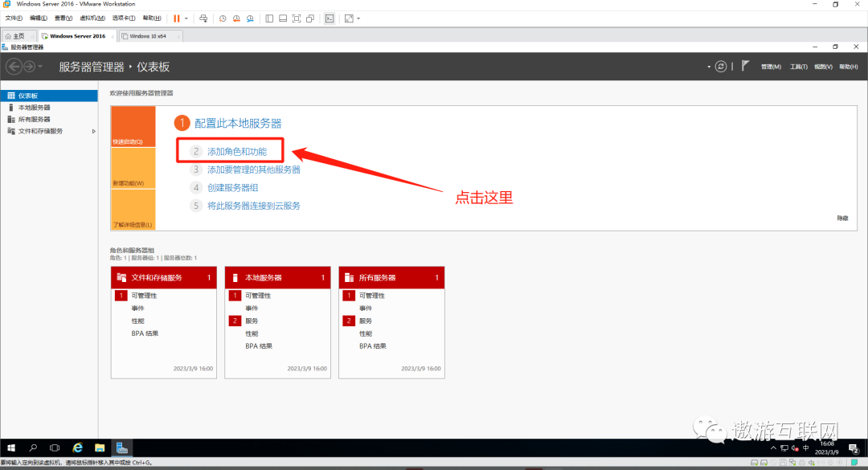Open the 文件和存储服务 tile header
Screen dimensions: 868x470
click(164, 277)
